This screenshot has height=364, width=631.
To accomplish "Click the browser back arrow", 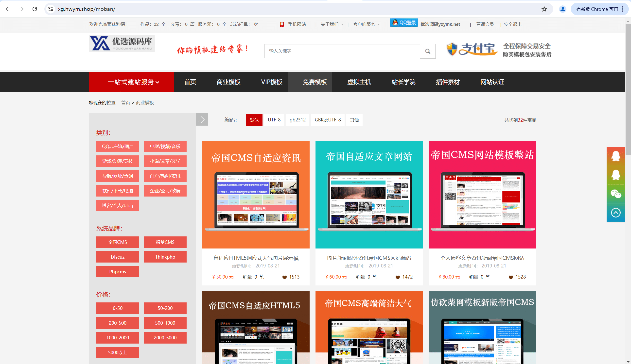I will pyautogui.click(x=8, y=9).
